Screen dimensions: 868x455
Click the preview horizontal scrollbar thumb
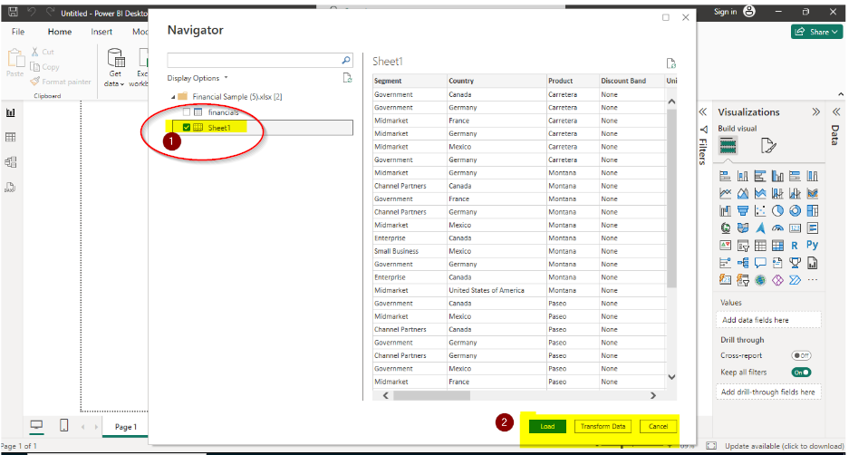(x=432, y=395)
